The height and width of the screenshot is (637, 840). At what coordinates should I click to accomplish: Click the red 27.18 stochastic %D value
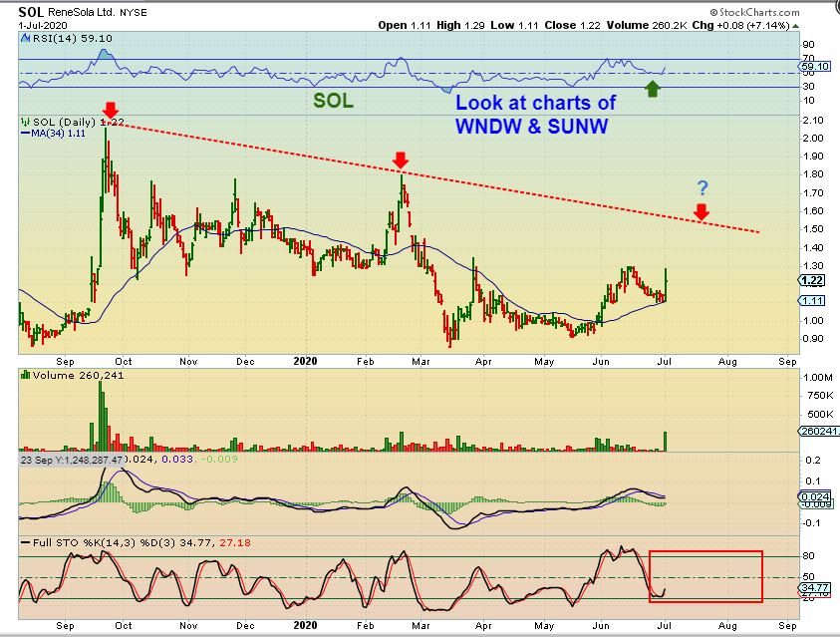(x=235, y=542)
